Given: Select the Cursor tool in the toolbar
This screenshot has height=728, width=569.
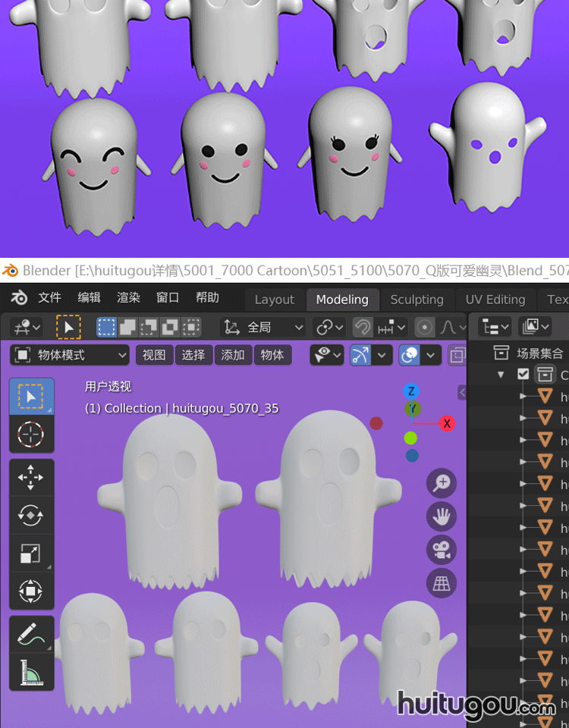Looking at the screenshot, I should coord(31,435).
